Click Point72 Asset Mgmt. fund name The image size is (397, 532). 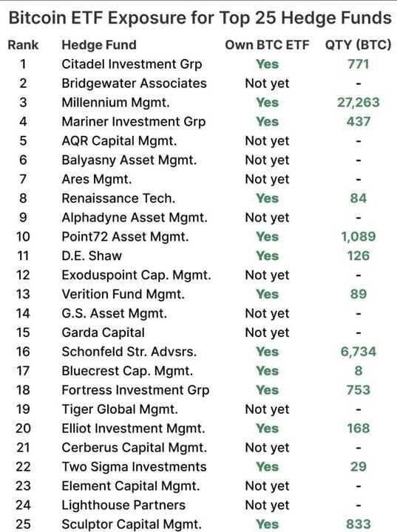click(x=125, y=237)
